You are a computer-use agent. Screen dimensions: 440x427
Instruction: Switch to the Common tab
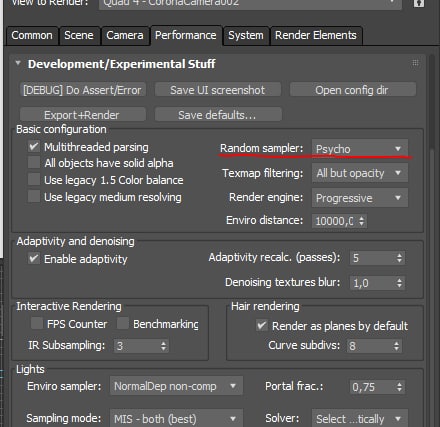(32, 35)
